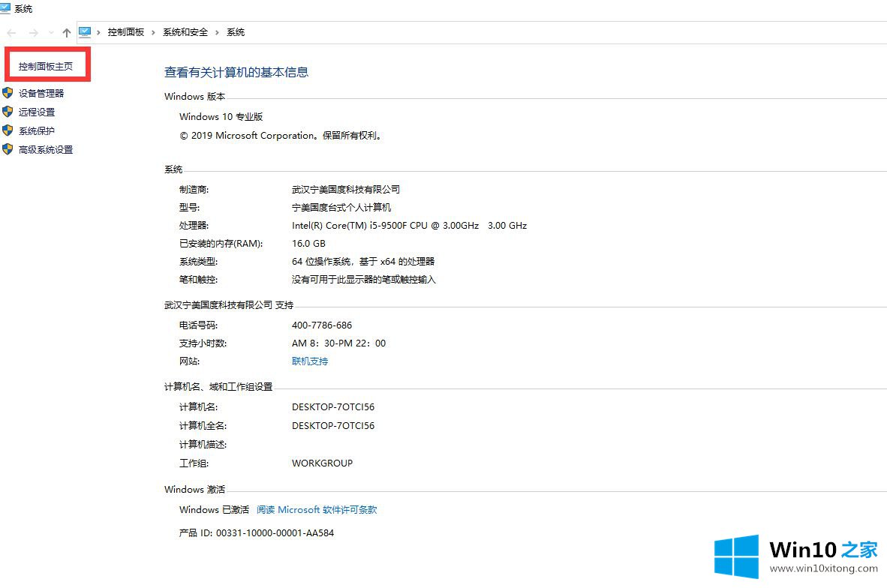
Task: Click shield icon beside 系统保护
Action: (8, 130)
